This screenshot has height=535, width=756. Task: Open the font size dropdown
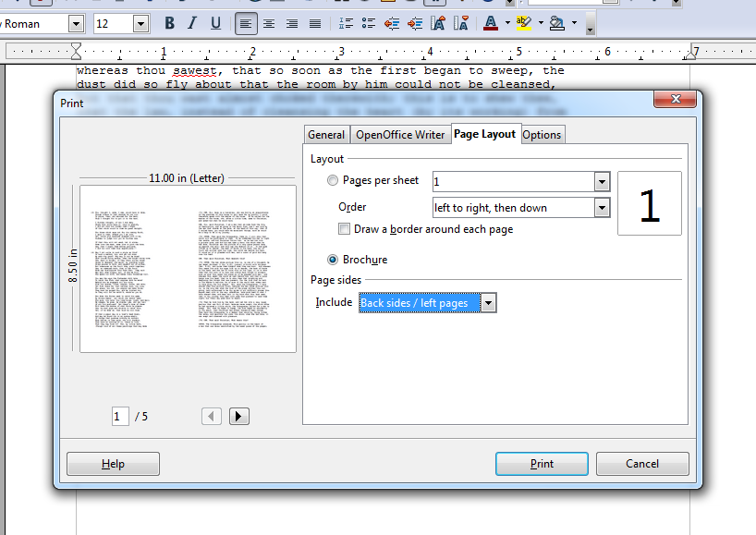click(x=140, y=24)
